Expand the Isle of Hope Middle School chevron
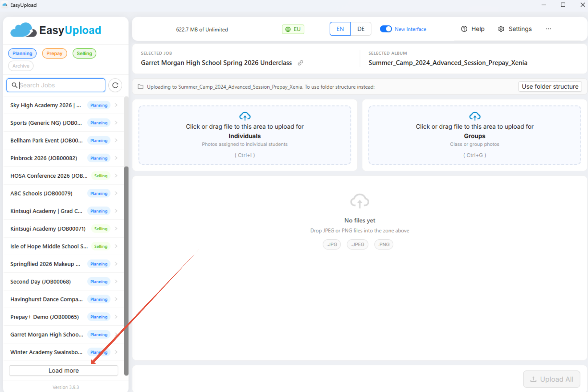Image resolution: width=588 pixels, height=392 pixels. [116, 246]
